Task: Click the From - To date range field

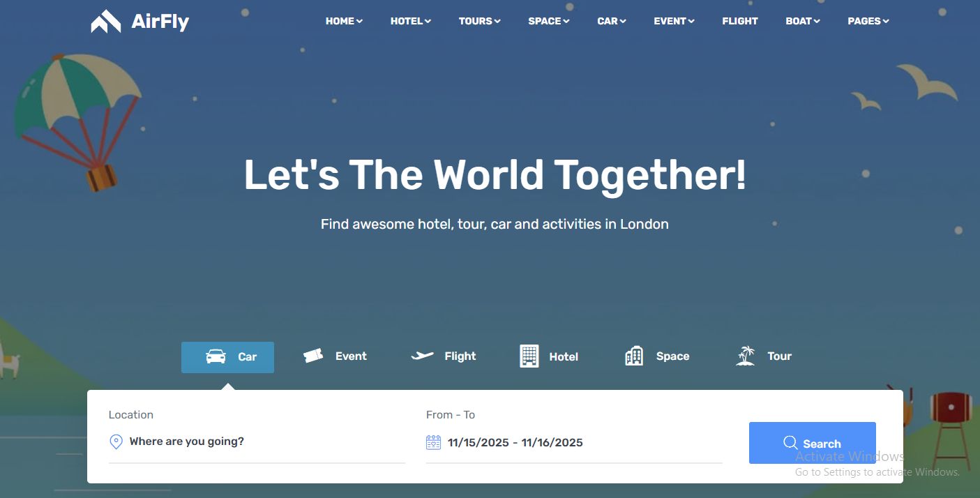Action: click(574, 442)
